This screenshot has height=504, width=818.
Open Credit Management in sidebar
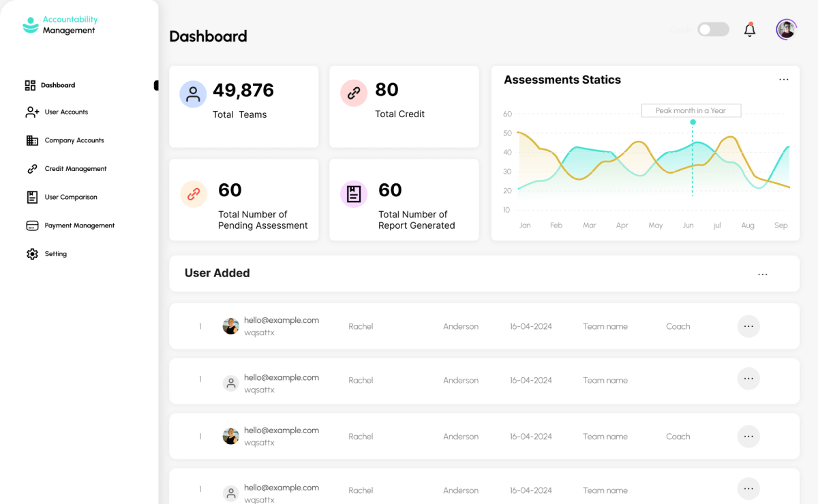coord(75,169)
